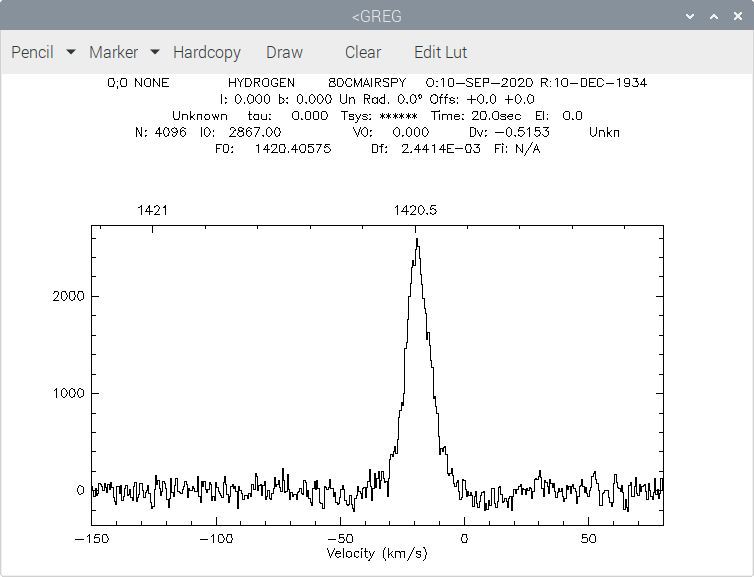Screen dimensions: 754x577
Task: Close the GREG window
Action: (738, 16)
